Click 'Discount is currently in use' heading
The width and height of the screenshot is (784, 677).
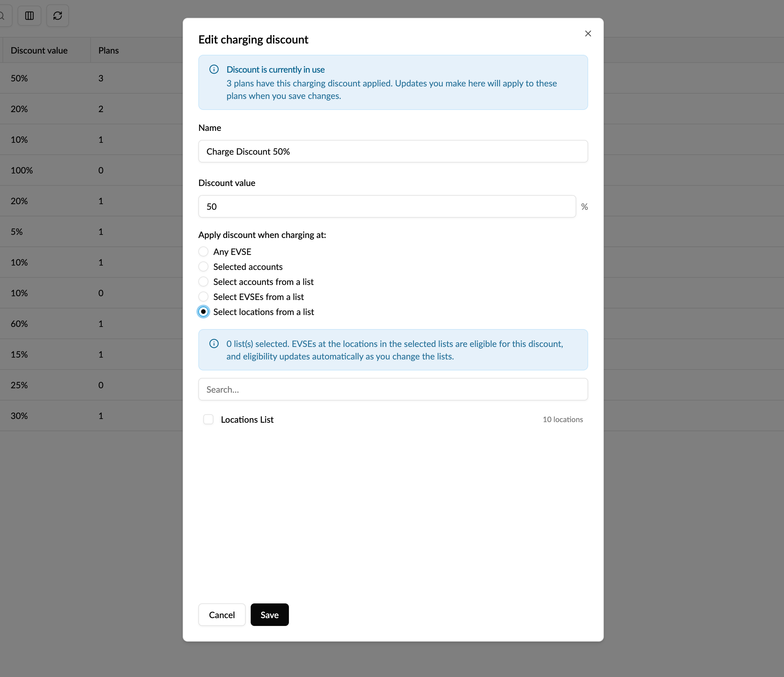click(275, 70)
